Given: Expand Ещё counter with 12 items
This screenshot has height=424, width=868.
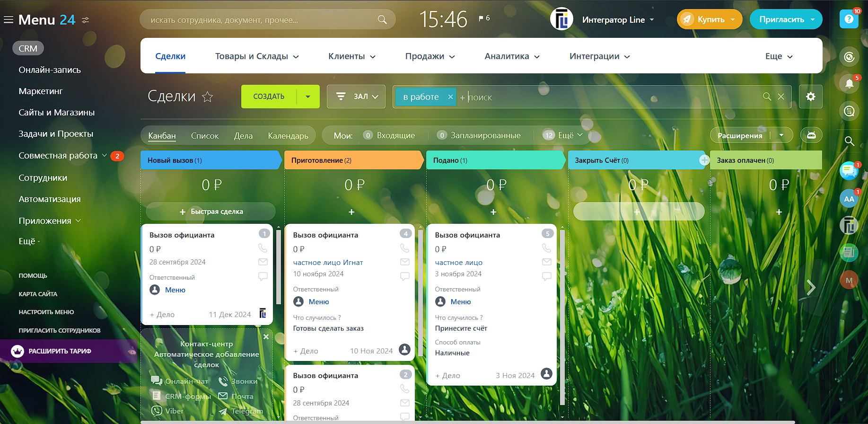Looking at the screenshot, I should [562, 135].
